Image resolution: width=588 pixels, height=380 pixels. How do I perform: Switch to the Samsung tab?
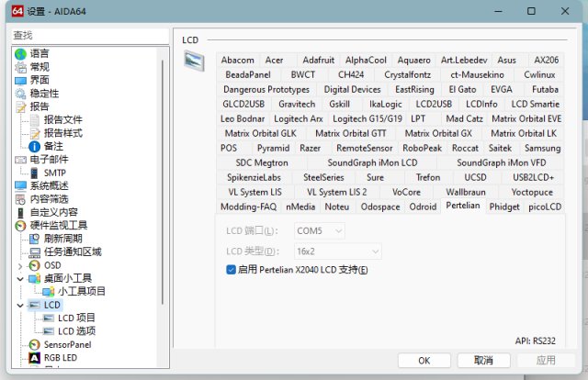(543, 148)
